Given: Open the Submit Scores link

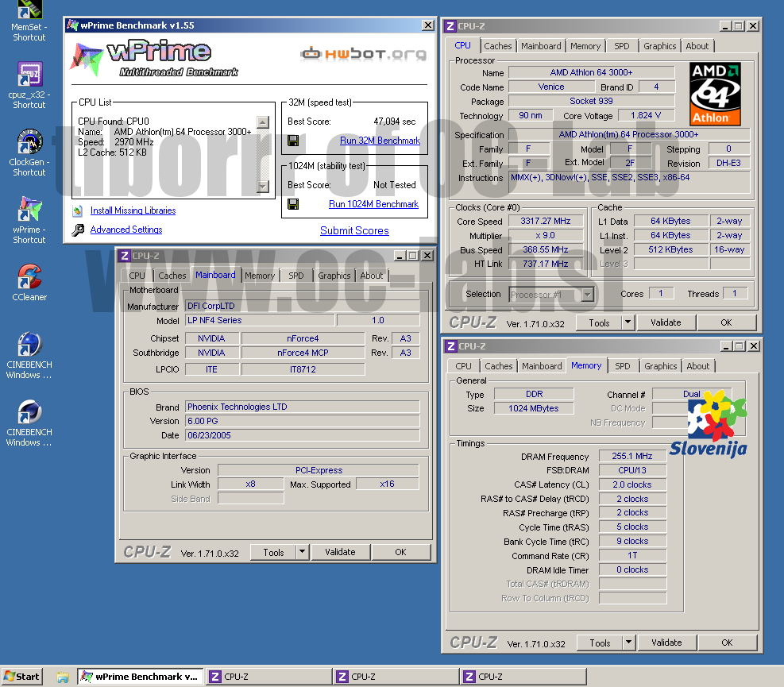Looking at the screenshot, I should pos(354,230).
